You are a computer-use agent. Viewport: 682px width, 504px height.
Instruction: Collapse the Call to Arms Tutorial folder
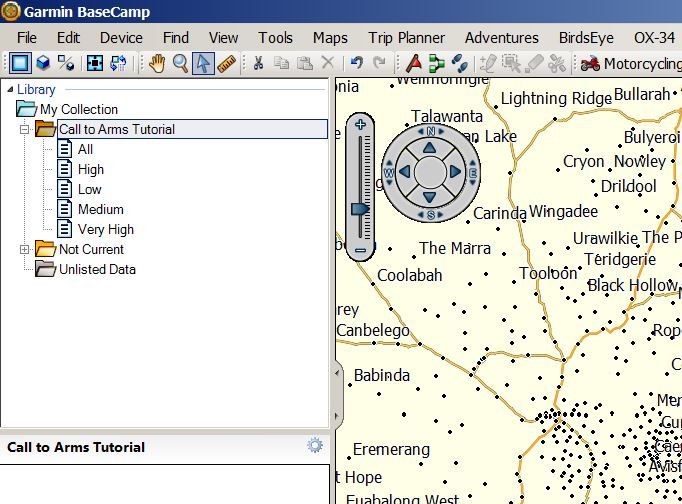click(24, 129)
